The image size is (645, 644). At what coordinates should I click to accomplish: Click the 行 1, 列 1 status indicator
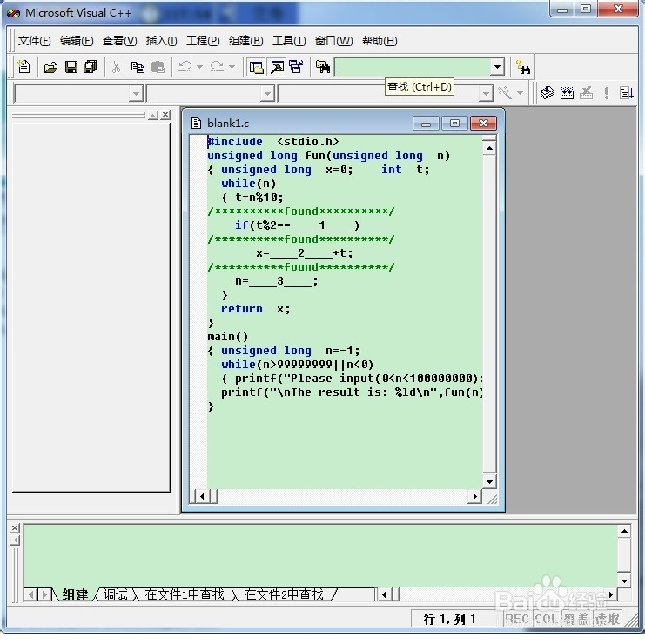tap(450, 619)
